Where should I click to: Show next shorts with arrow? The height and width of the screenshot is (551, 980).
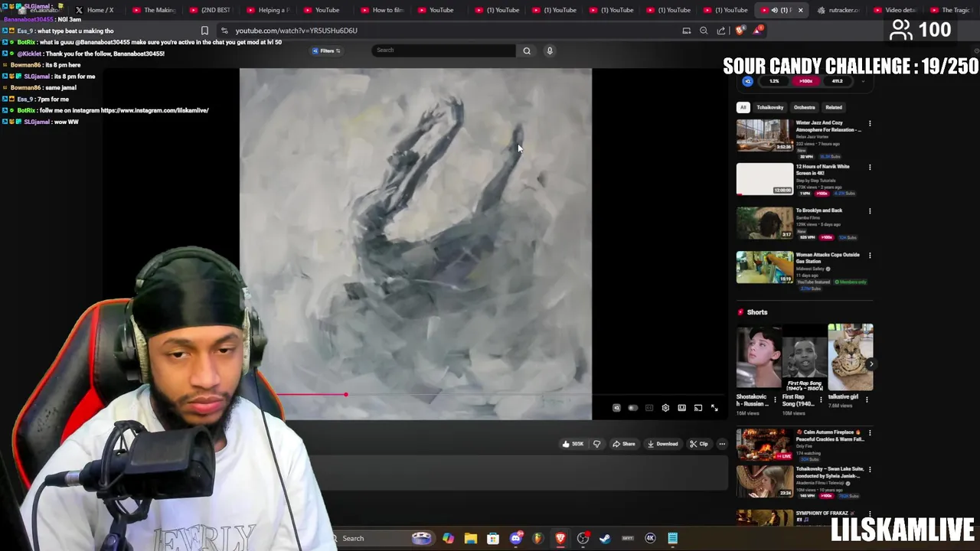871,364
